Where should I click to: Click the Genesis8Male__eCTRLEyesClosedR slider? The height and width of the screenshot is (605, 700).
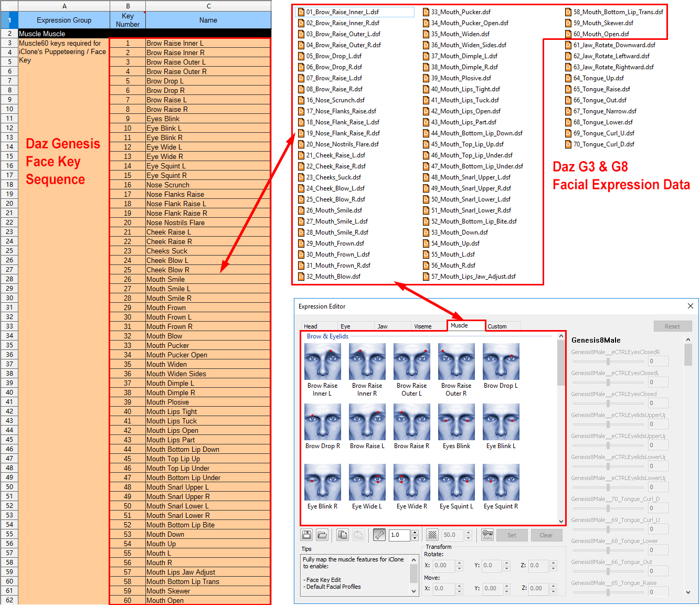click(608, 362)
